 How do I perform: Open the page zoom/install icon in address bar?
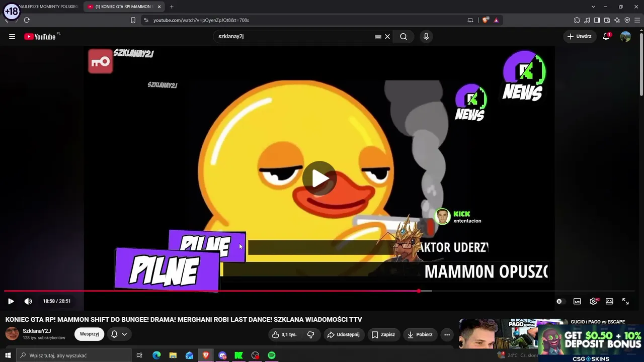[x=470, y=20]
